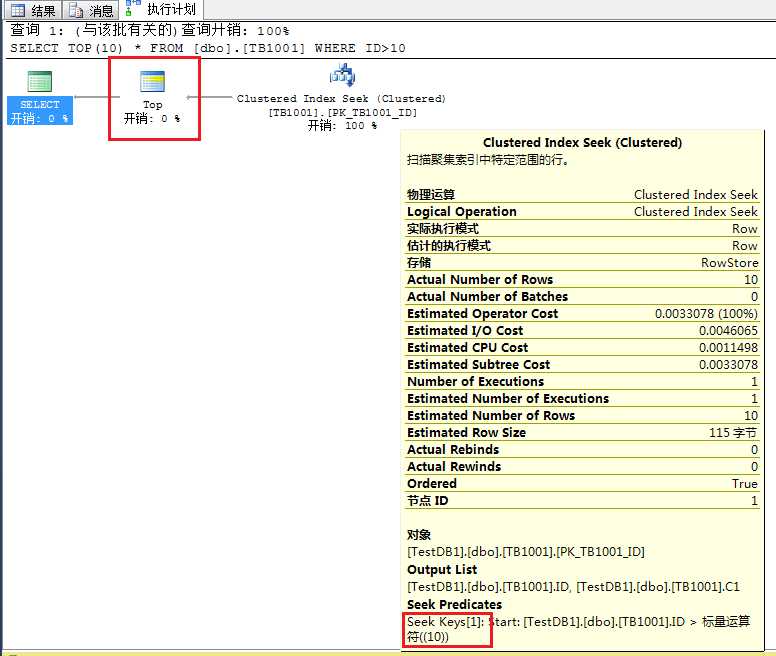
Task: Select the 执行计划 execution plan tab
Action: coord(162,9)
